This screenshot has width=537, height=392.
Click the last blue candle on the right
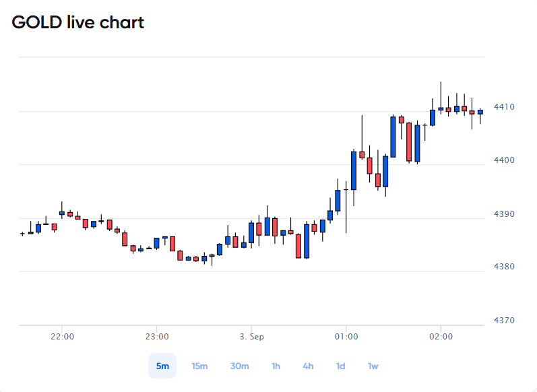[480, 112]
